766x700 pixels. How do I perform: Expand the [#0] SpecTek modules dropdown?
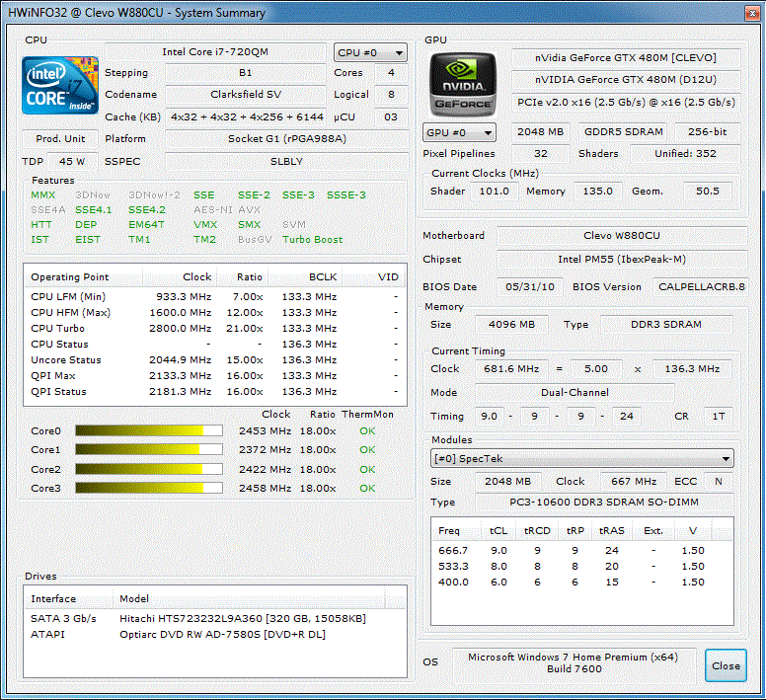pos(581,458)
